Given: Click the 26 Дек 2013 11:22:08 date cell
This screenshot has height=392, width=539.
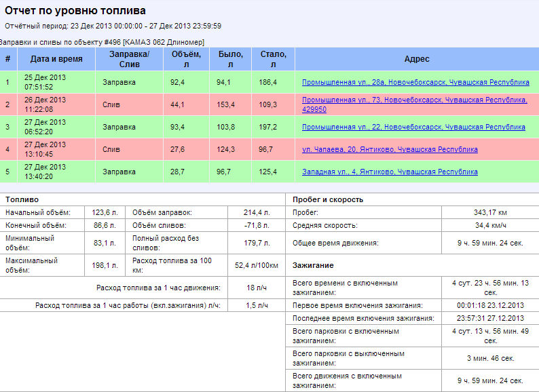Looking at the screenshot, I should (x=45, y=104).
